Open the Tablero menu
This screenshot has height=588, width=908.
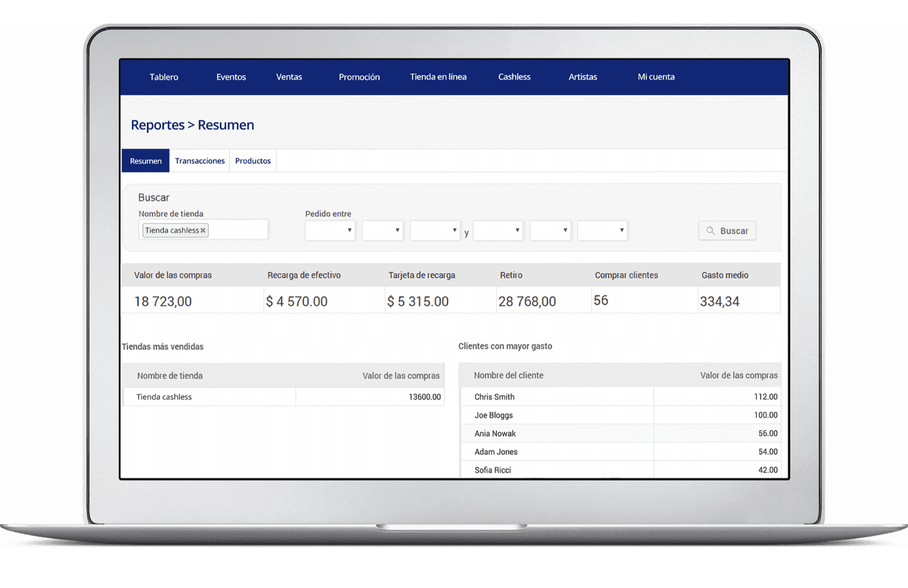pos(164,77)
